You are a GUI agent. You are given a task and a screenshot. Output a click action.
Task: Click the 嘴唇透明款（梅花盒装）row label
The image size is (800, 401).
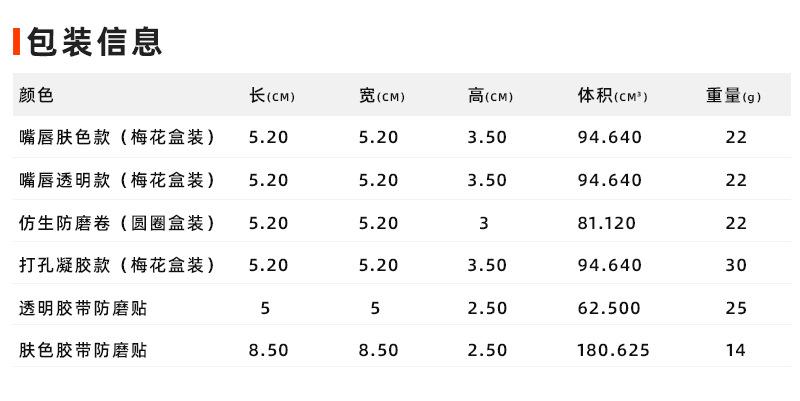(118, 180)
